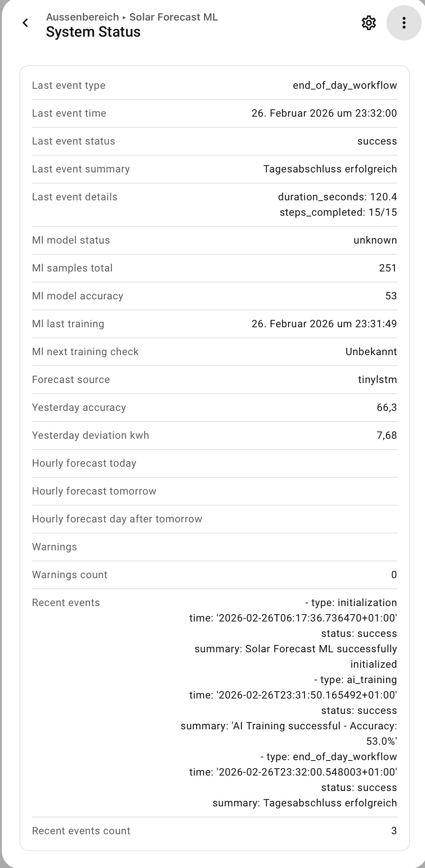Click the Ml last training timestamp
The width and height of the screenshot is (425, 868).
324,324
